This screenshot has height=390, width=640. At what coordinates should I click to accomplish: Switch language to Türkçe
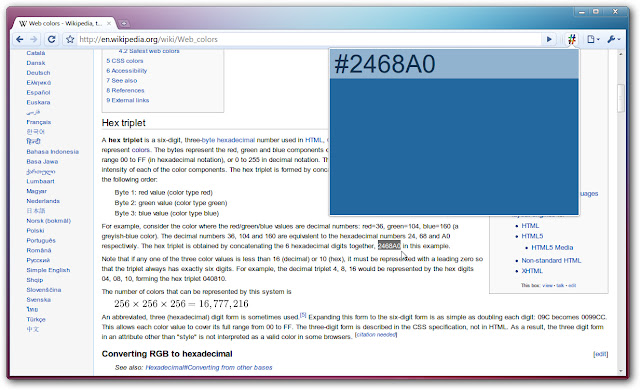pos(36,319)
